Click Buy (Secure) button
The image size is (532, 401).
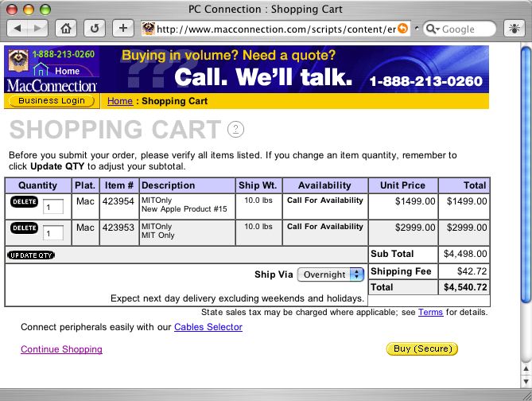(422, 348)
